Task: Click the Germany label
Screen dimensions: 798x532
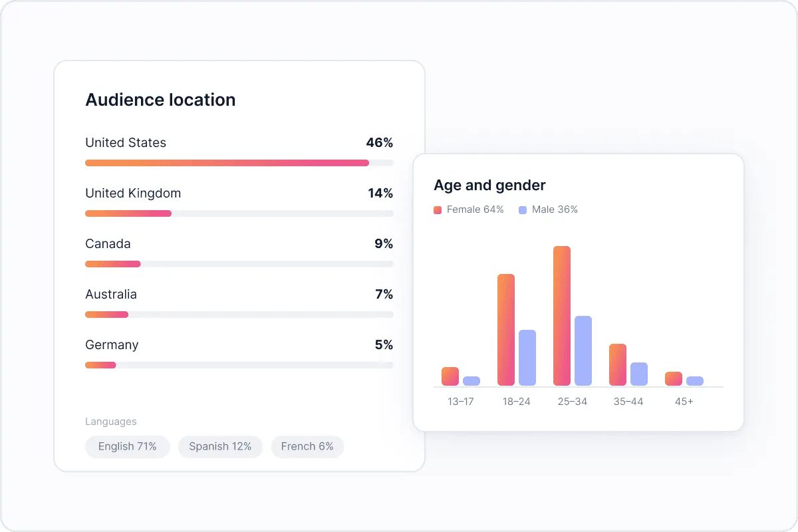Action: coord(112,344)
